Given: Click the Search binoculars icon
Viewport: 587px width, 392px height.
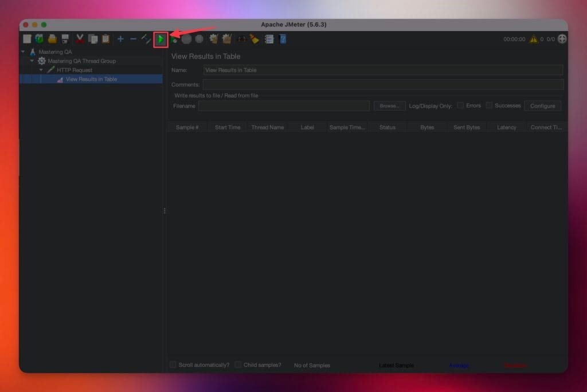Looking at the screenshot, I should tap(241, 39).
